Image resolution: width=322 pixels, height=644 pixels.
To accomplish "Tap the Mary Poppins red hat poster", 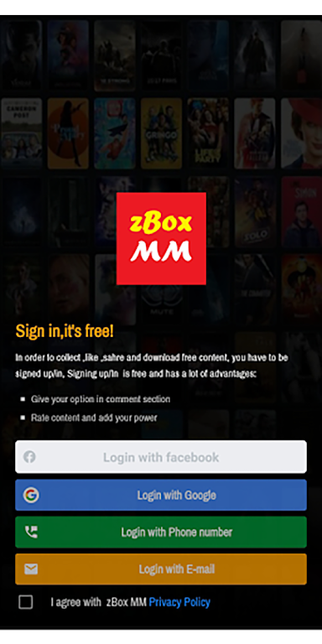I will 302,133.
